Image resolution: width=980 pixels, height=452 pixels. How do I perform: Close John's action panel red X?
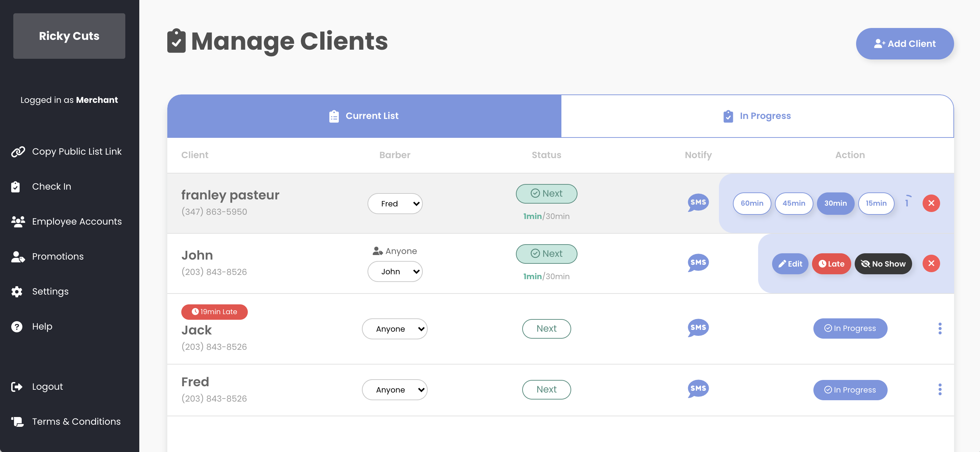pyautogui.click(x=931, y=263)
